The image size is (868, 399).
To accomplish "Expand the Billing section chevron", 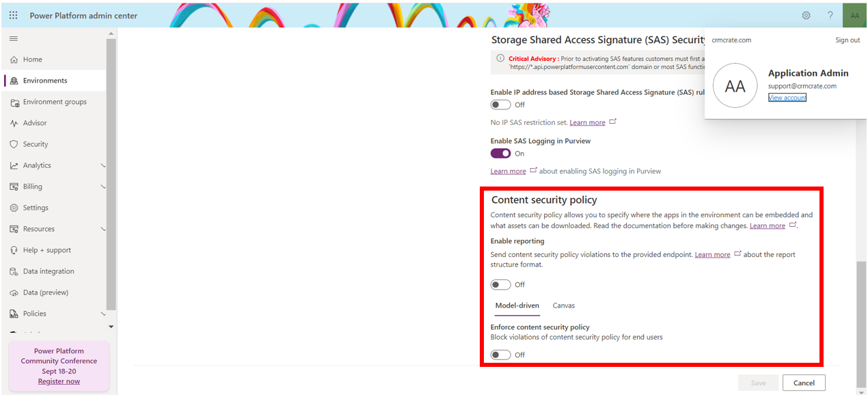I will click(x=103, y=187).
